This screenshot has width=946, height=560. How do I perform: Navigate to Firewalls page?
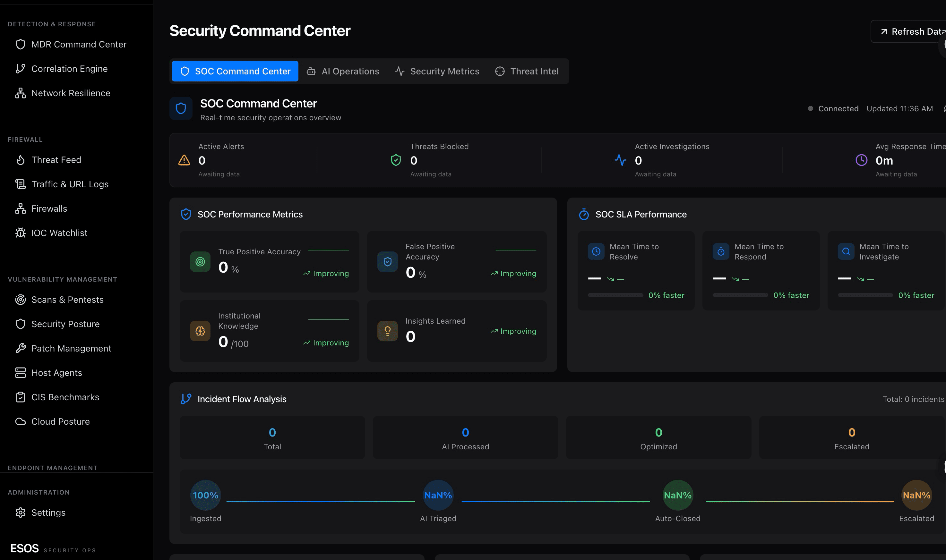tap(77, 209)
